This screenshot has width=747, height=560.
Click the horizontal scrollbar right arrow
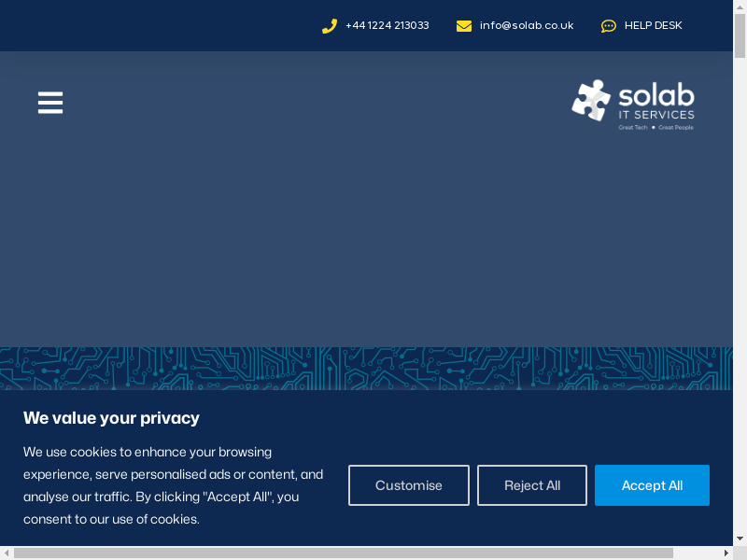coord(726,553)
